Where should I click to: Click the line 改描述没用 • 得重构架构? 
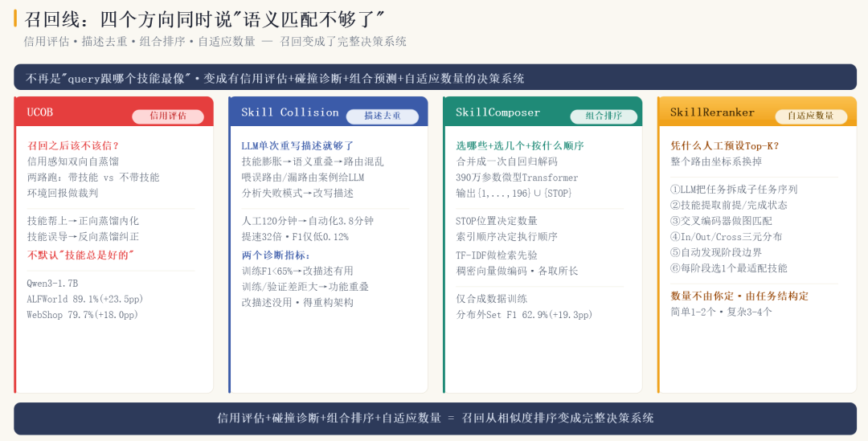(297, 303)
